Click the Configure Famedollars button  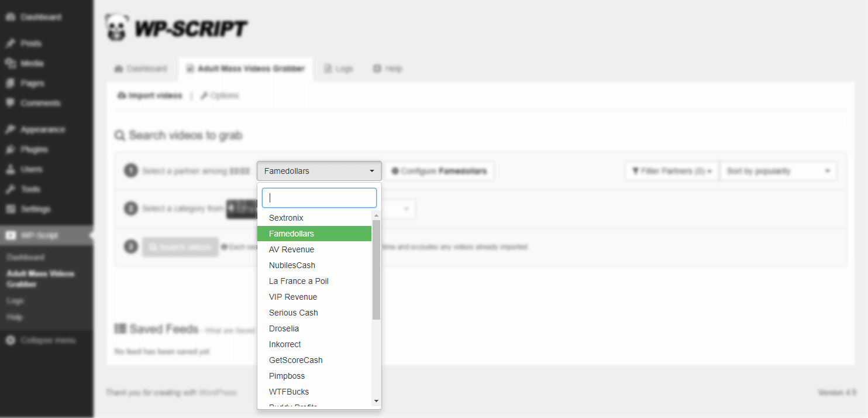[x=440, y=171]
